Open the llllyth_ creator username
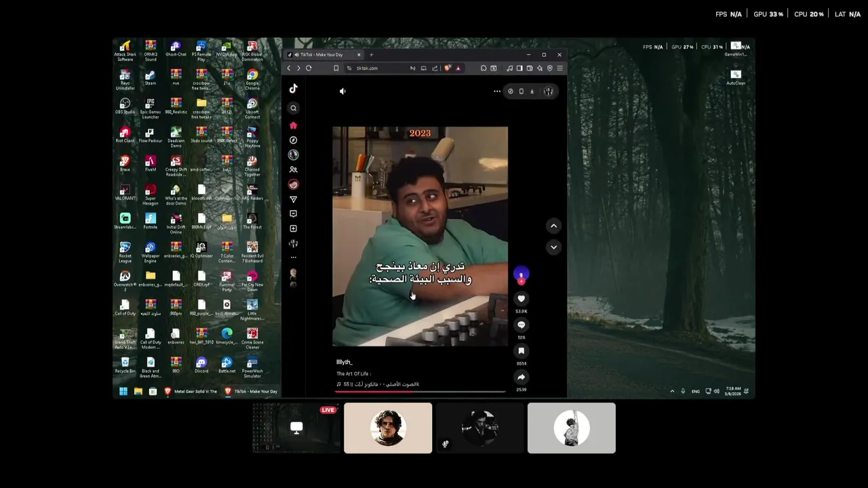The height and width of the screenshot is (488, 868). click(344, 362)
